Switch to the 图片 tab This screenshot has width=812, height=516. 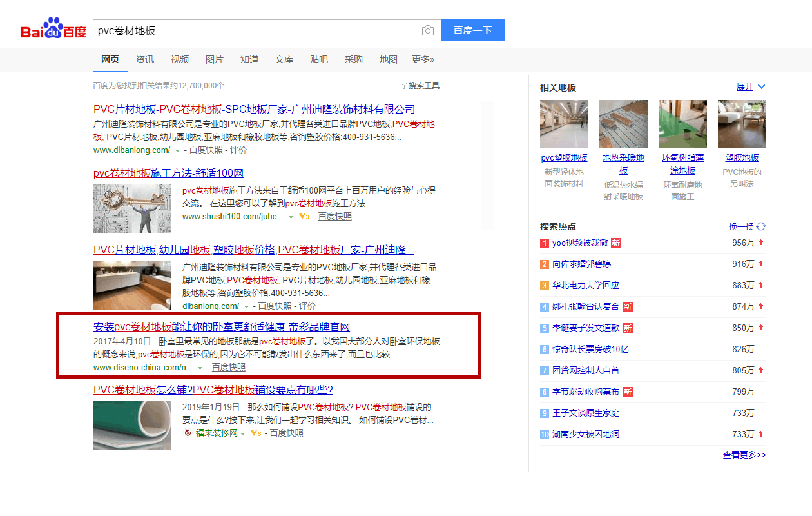click(215, 60)
